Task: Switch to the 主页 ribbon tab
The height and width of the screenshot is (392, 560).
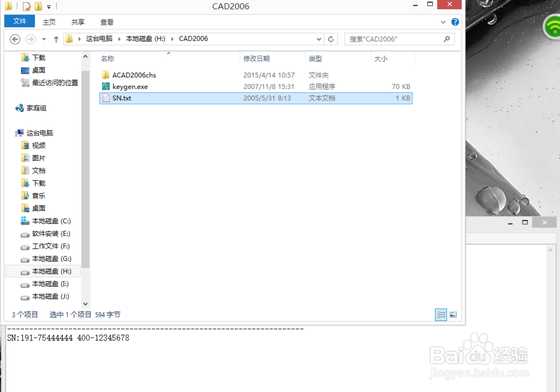Action: (x=49, y=22)
